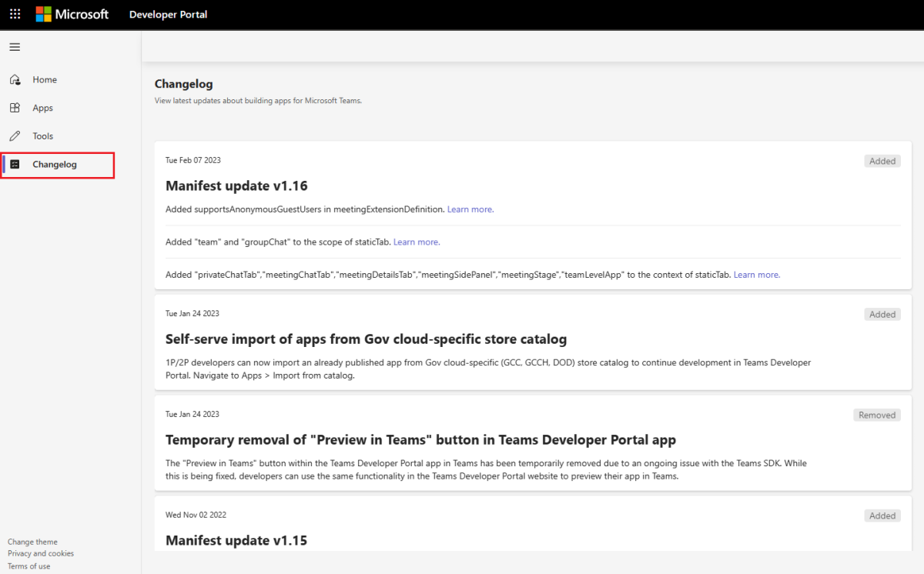Collapse the sidebar with hamburger icon
The image size is (924, 574).
tap(15, 47)
